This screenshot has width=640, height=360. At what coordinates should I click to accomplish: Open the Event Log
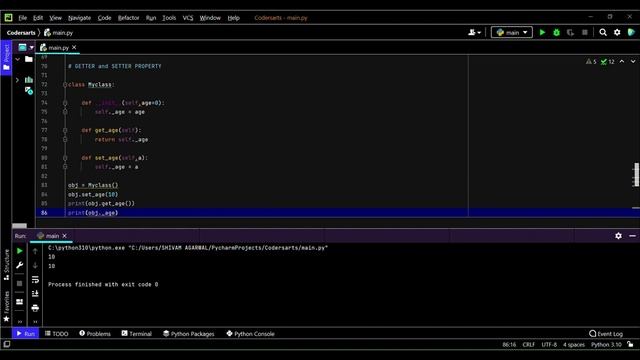(x=606, y=333)
